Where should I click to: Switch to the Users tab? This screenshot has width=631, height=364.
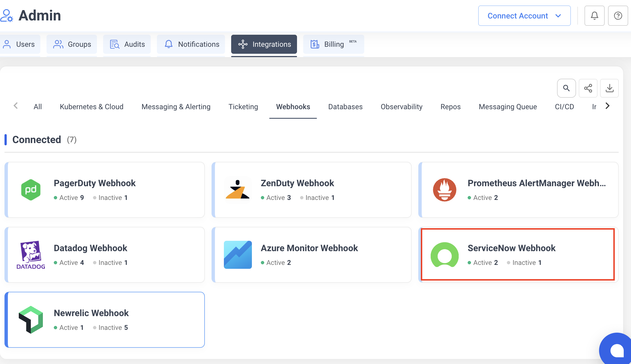tap(20, 44)
